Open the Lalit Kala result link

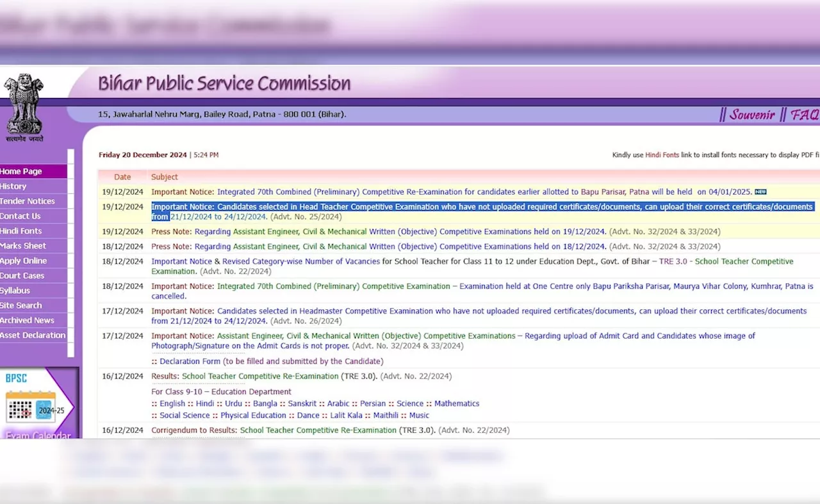click(346, 416)
